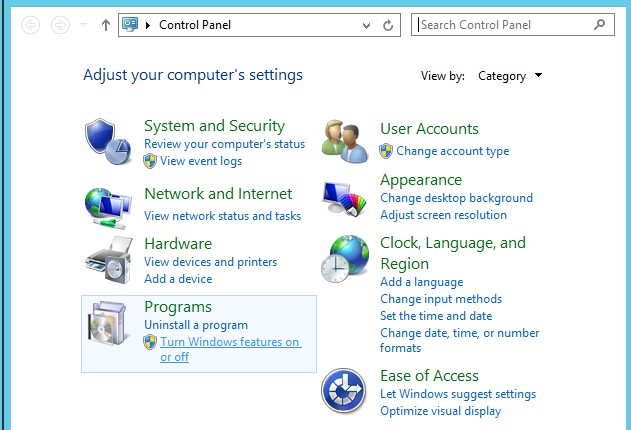Screen dimensions: 631x430
Task: Click Change account type
Action: point(453,151)
